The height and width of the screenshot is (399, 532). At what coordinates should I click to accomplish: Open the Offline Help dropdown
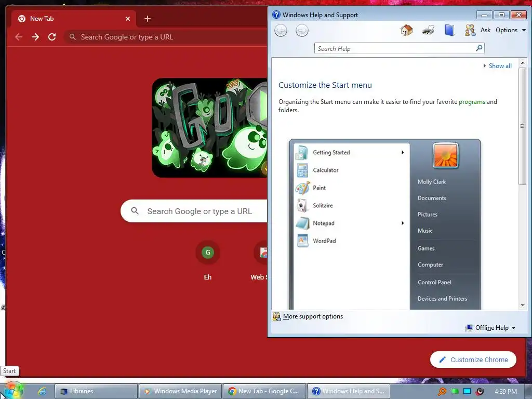pos(490,327)
